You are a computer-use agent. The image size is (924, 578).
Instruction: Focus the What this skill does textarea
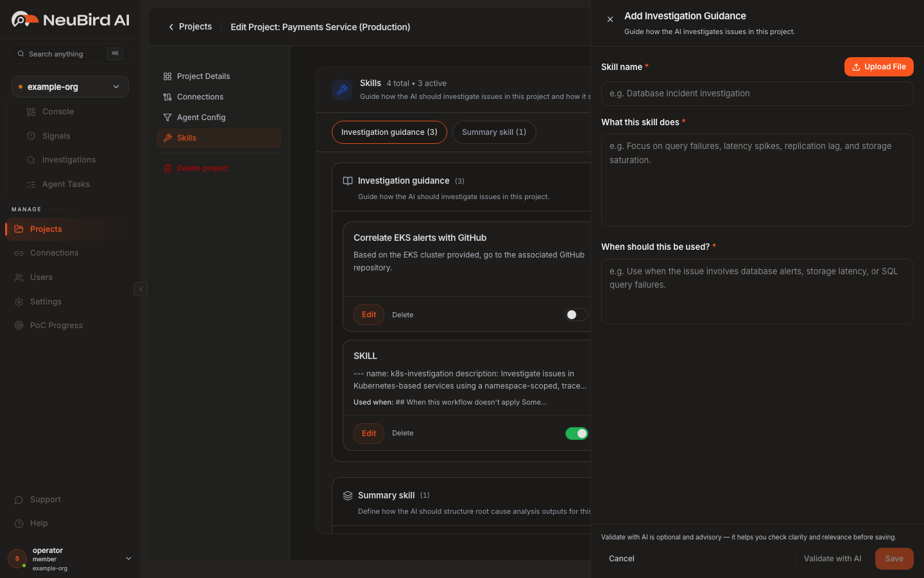coord(757,180)
